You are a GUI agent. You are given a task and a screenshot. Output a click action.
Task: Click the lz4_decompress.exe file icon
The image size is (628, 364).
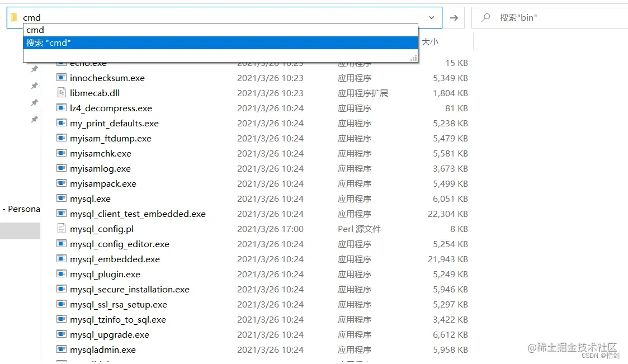(62, 107)
